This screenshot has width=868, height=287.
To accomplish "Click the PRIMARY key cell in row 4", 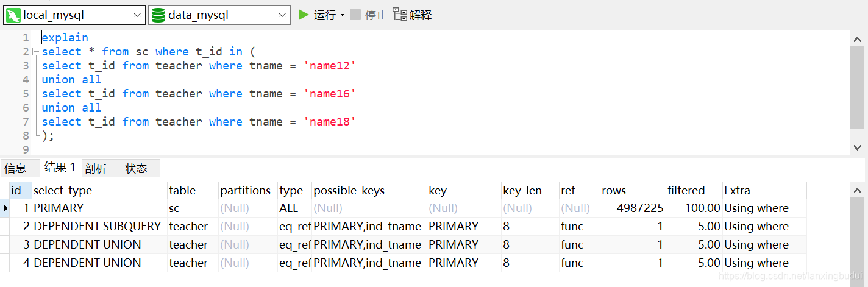I will click(464, 263).
